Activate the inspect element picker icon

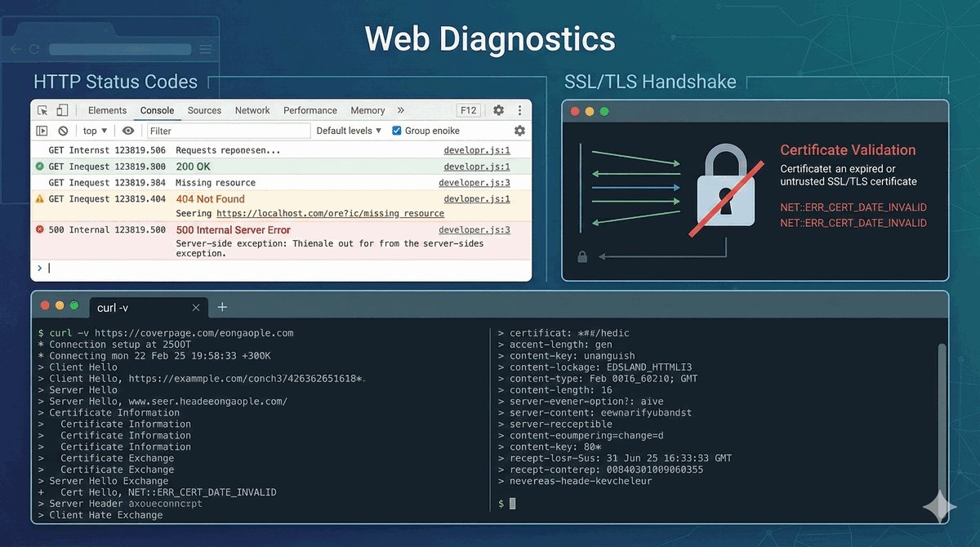coord(42,110)
